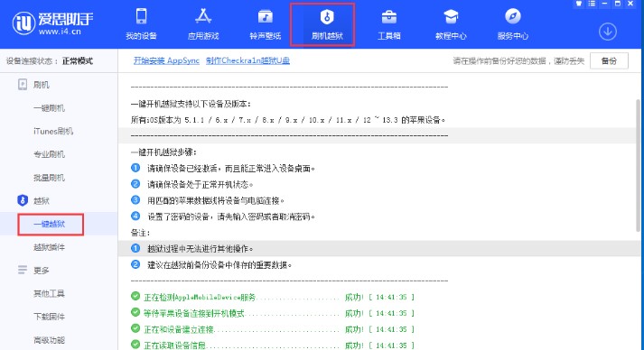Go to 应用游戏 in the top bar
This screenshot has height=350, width=644.
(203, 23)
